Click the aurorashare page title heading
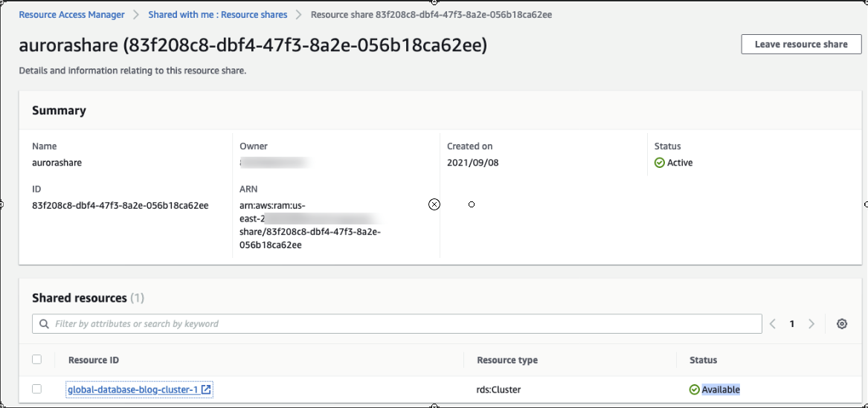The image size is (868, 408). [253, 45]
